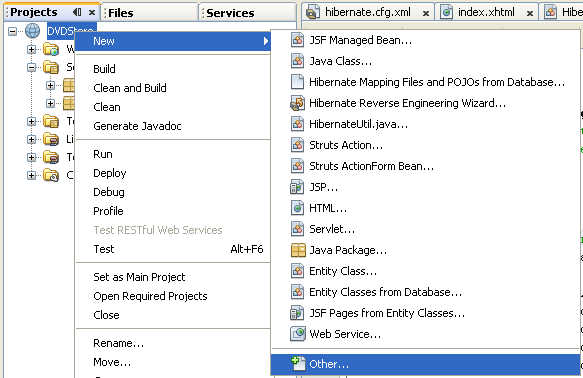
Task: Click the HibernateUtil.java icon
Action: 297,124
